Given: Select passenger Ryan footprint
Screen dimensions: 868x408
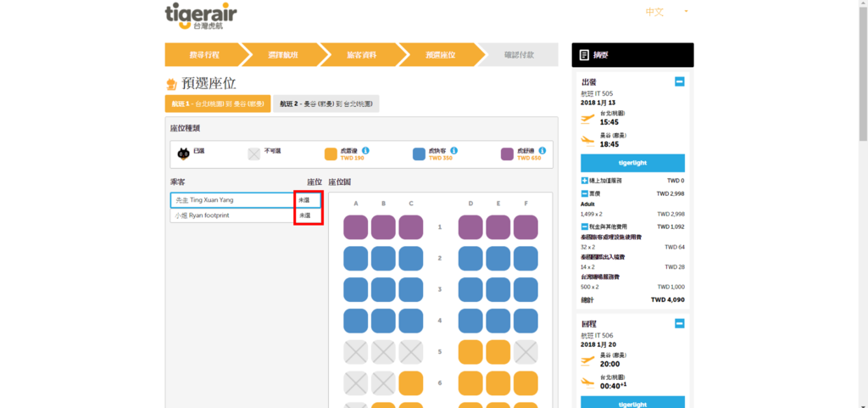Looking at the screenshot, I should pyautogui.click(x=245, y=215).
